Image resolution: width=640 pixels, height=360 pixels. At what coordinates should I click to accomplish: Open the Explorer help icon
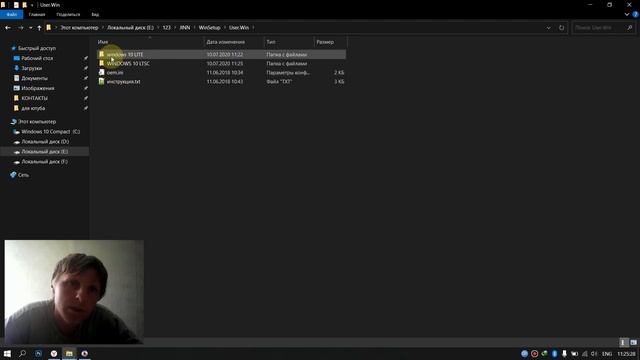(636, 14)
